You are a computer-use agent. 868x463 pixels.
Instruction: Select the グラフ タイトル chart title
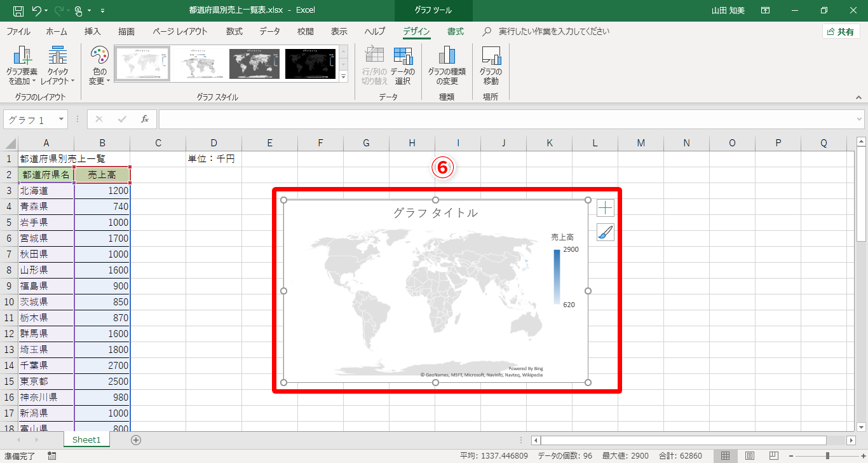435,213
